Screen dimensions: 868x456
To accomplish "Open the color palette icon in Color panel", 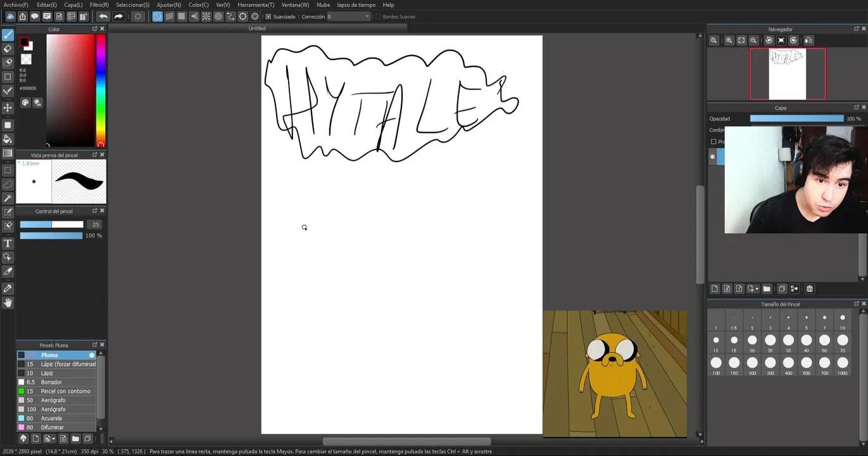I will tap(25, 102).
